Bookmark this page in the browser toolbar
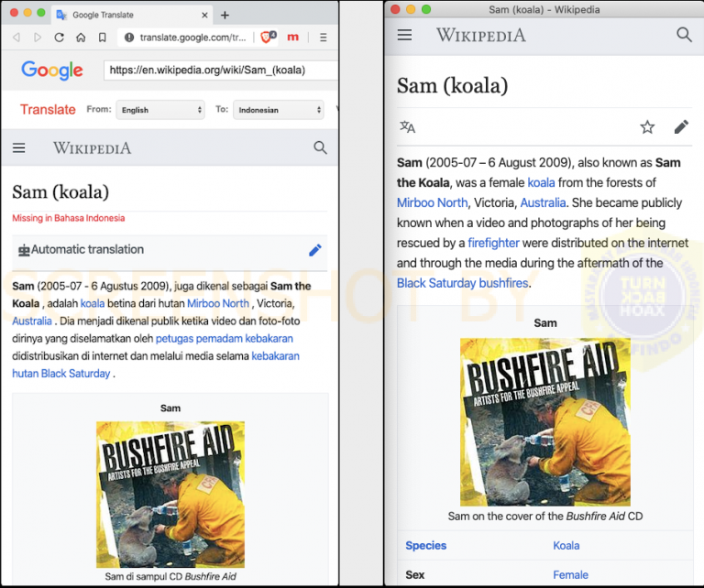704x588 pixels. coord(103,38)
